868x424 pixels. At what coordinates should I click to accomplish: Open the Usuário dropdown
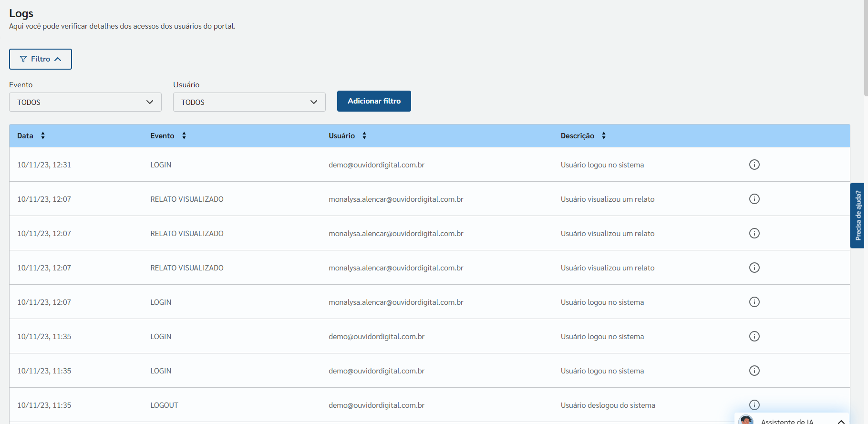click(x=249, y=102)
